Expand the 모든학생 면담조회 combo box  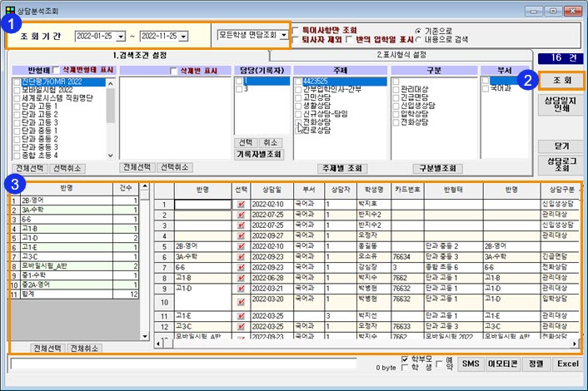284,35
